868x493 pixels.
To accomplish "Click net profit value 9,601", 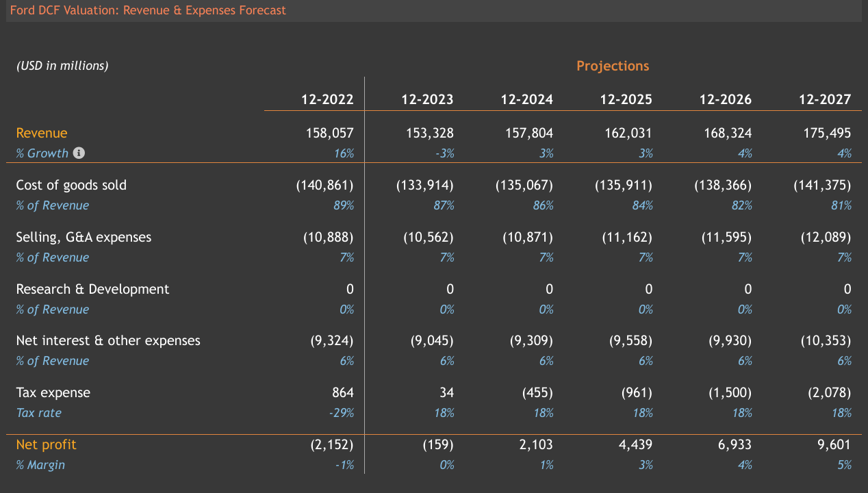I will tap(834, 444).
